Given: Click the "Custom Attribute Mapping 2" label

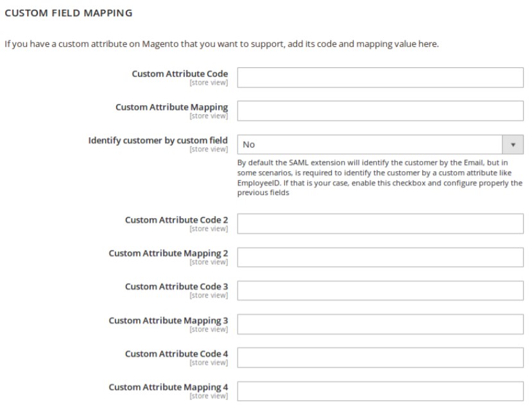Looking at the screenshot, I should coord(168,253).
